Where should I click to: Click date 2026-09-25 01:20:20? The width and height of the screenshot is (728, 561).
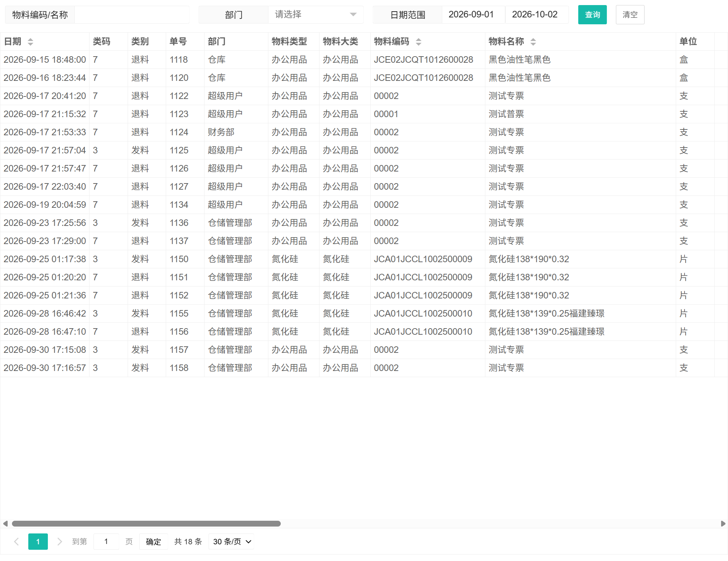click(x=45, y=277)
